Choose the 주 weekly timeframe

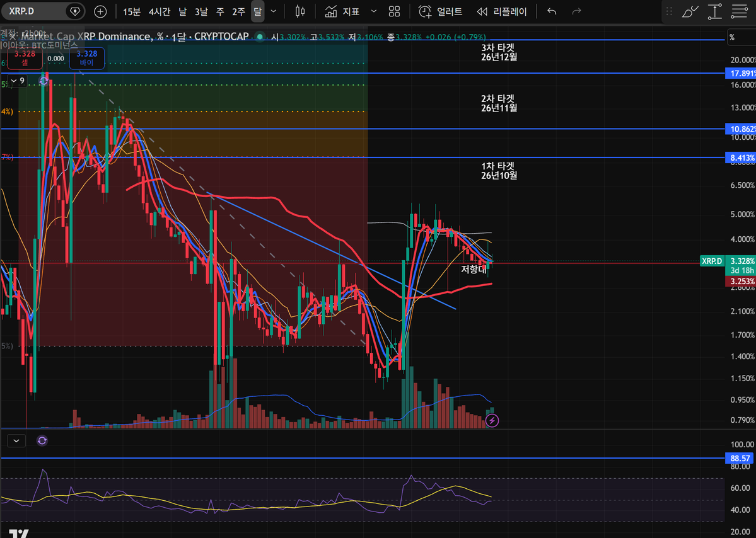[220, 11]
